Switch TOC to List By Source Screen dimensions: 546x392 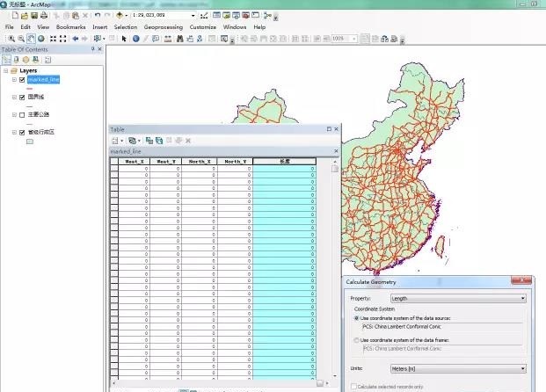click(16, 60)
